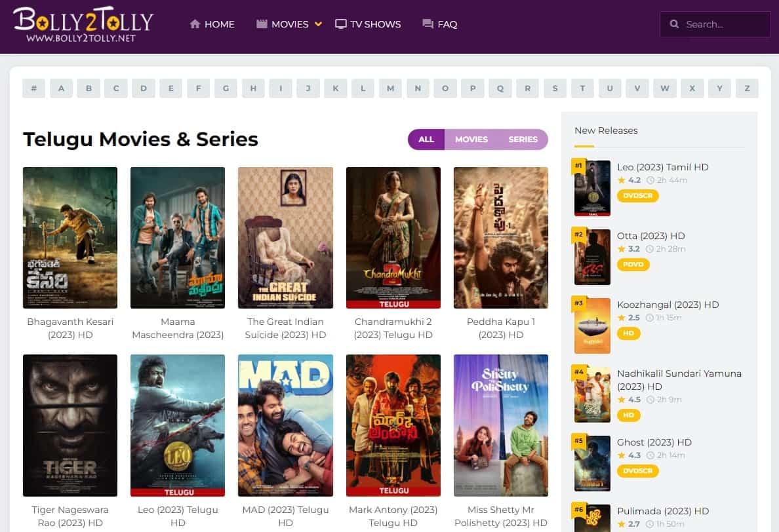Switch filter to ALL
The image size is (779, 532).
[426, 140]
